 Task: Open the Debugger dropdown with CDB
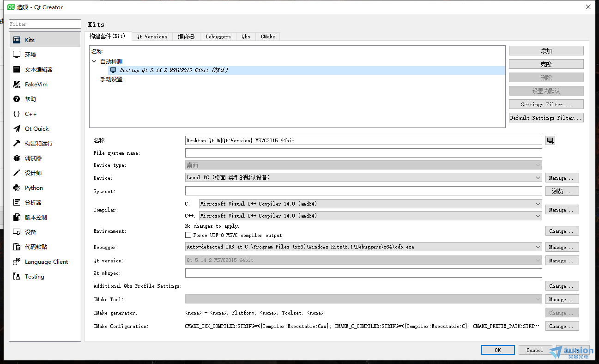coord(363,247)
